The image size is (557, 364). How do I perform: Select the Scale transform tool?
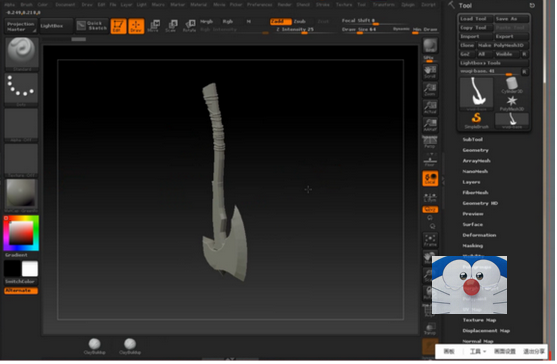click(172, 26)
